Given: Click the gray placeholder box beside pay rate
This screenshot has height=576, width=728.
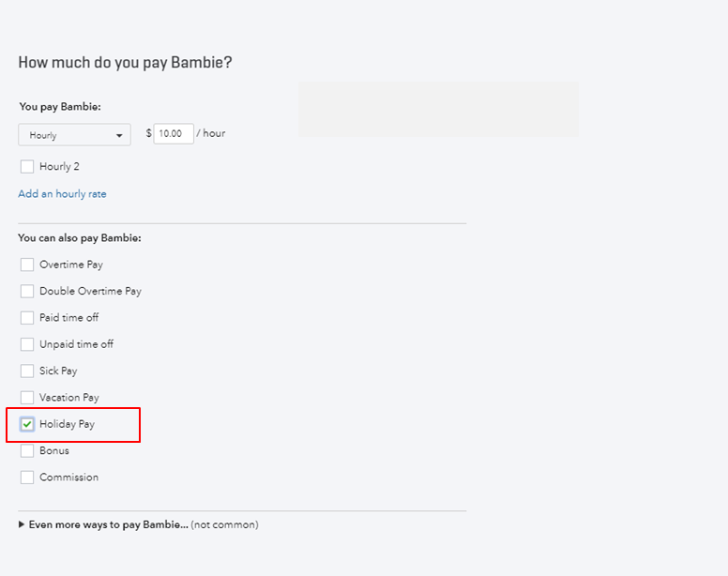Looking at the screenshot, I should (x=438, y=109).
